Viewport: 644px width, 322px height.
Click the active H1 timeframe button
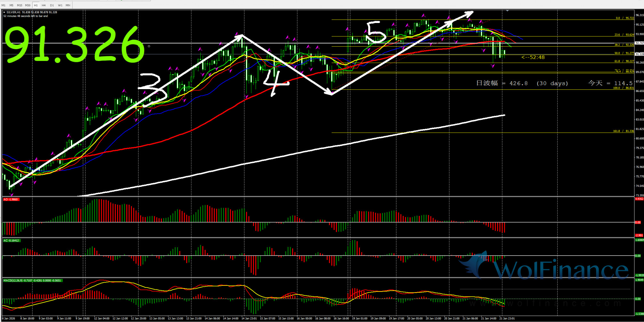pyautogui.click(x=36, y=5)
